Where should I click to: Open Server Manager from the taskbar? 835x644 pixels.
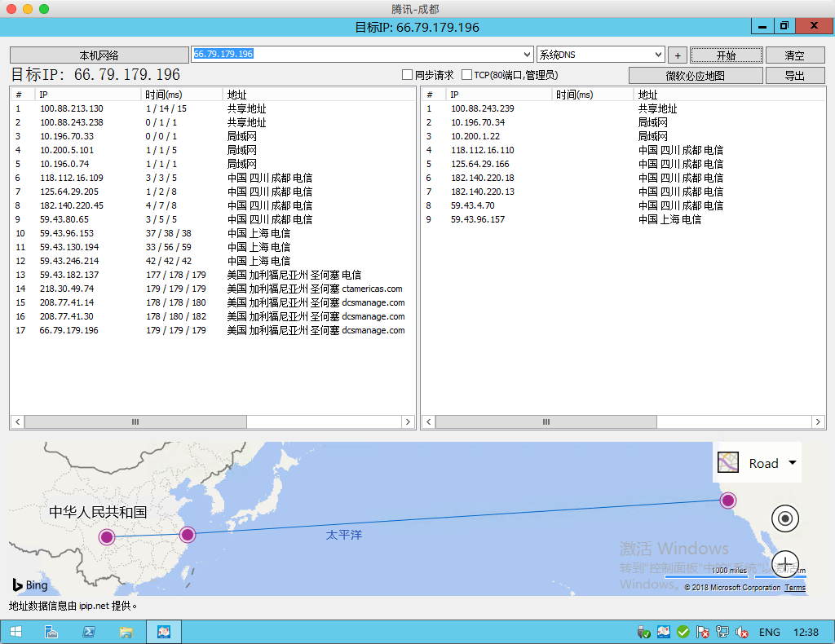pyautogui.click(x=51, y=632)
